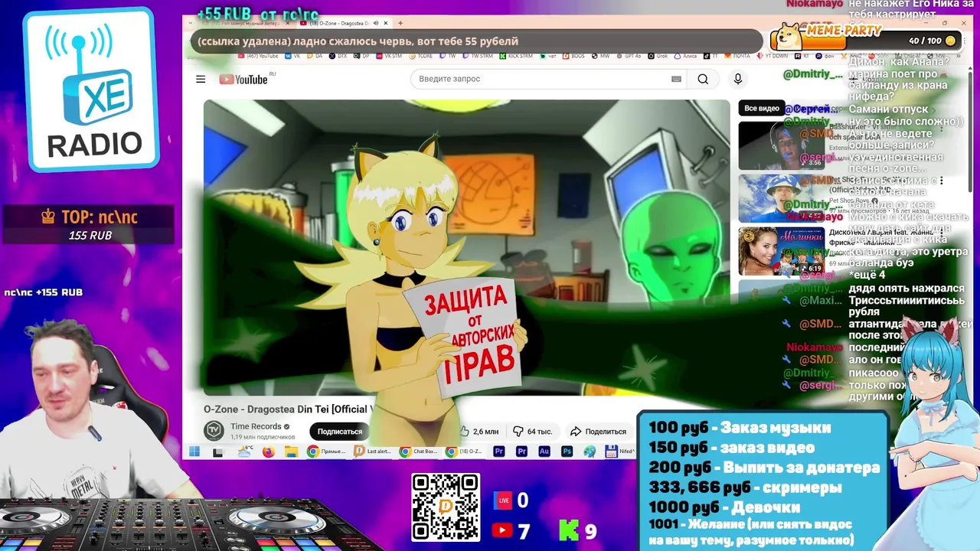Open the Task View taskbar icon

point(217,452)
